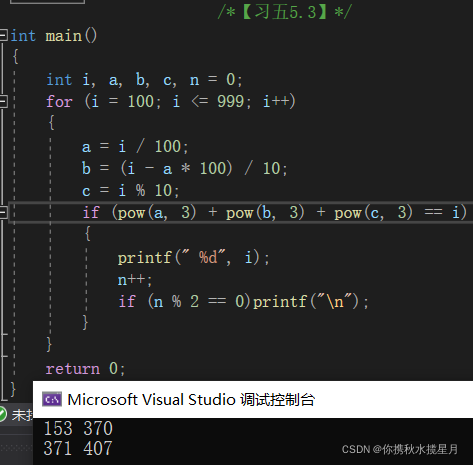The height and width of the screenshot is (465, 473).
Task: Click the 'return 0;' statement
Action: pyautogui.click(x=85, y=369)
